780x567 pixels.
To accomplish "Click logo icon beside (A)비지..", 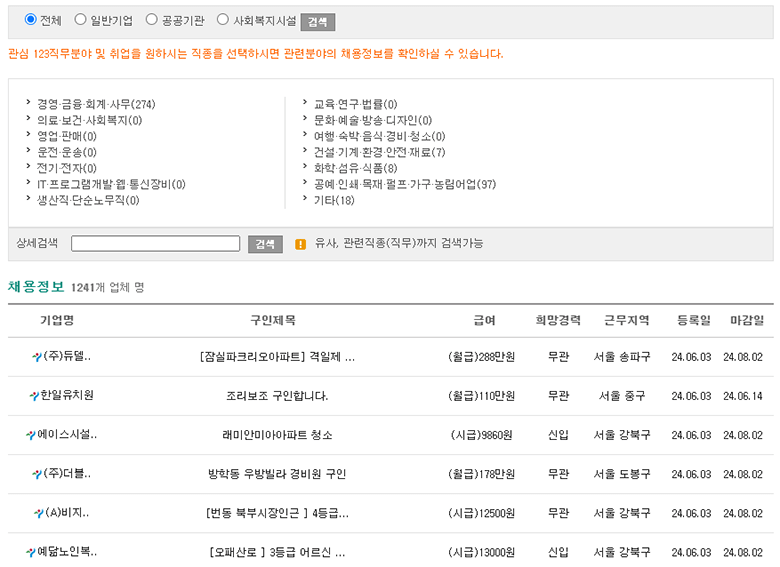I will click(39, 513).
